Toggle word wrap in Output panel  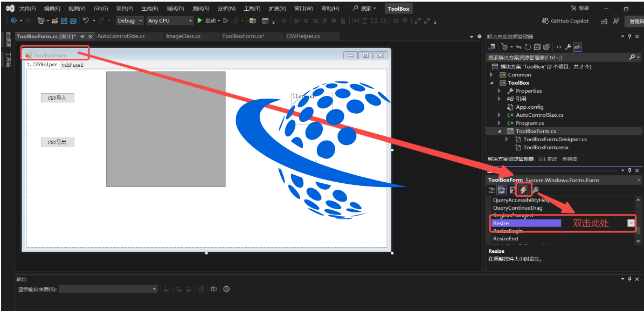[x=213, y=289]
